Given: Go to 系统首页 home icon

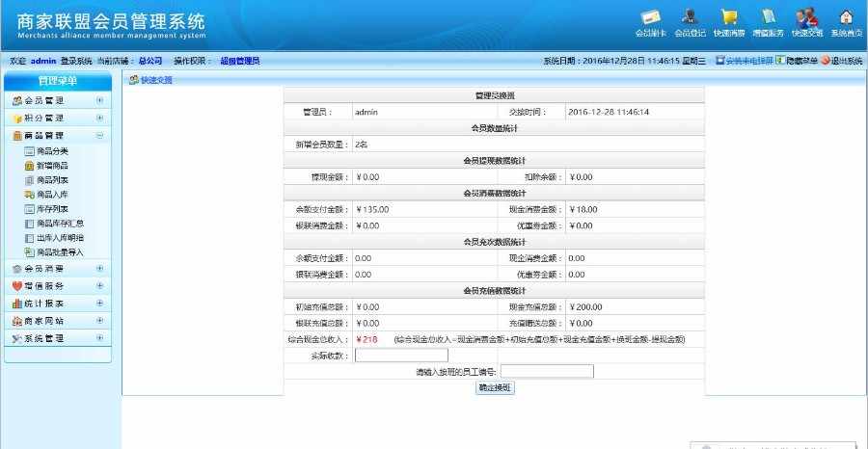Looking at the screenshot, I should point(847,17).
